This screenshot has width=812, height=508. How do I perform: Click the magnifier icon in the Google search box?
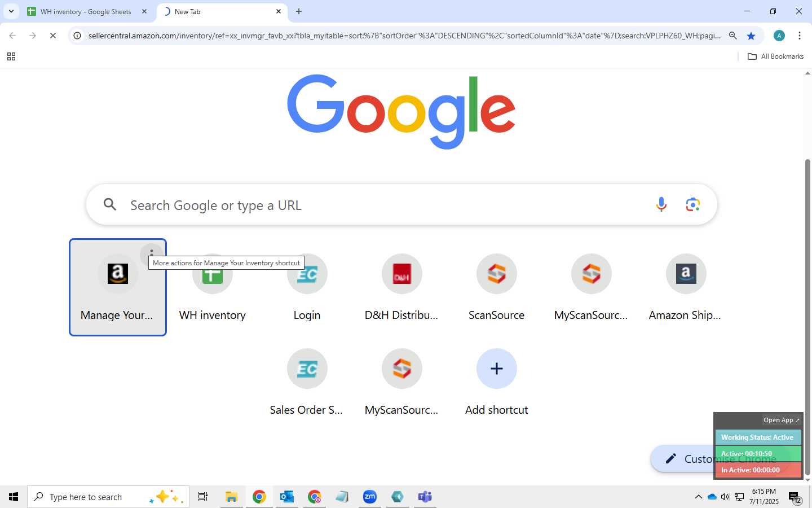coord(110,204)
